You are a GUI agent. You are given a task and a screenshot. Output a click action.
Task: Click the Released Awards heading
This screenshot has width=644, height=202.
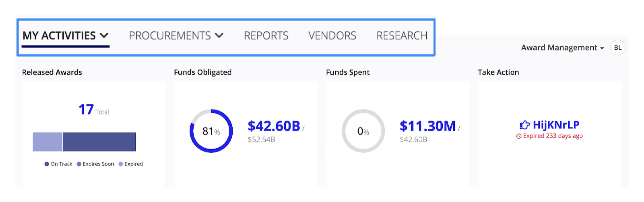tap(52, 72)
